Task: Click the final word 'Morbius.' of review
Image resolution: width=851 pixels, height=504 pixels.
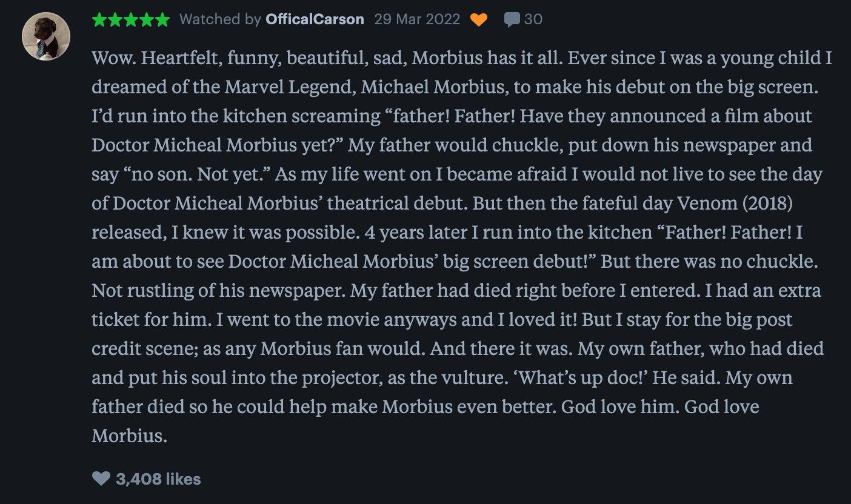Action: coord(129,436)
